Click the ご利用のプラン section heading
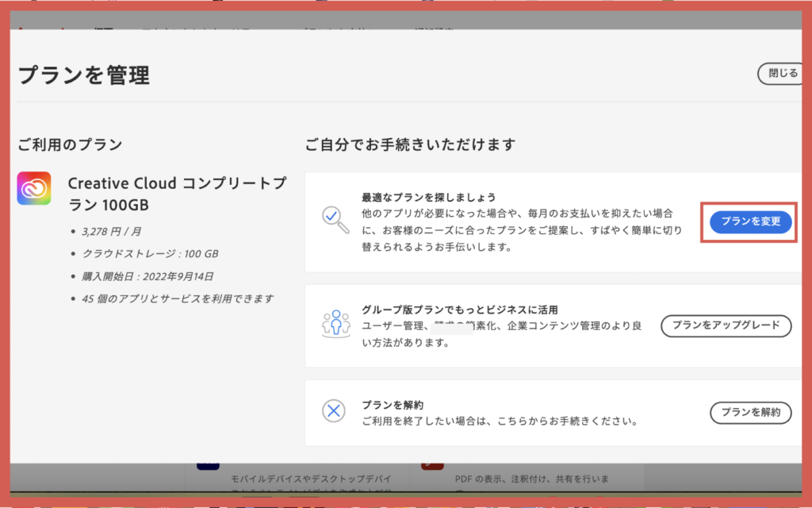The width and height of the screenshot is (812, 508). 70,144
